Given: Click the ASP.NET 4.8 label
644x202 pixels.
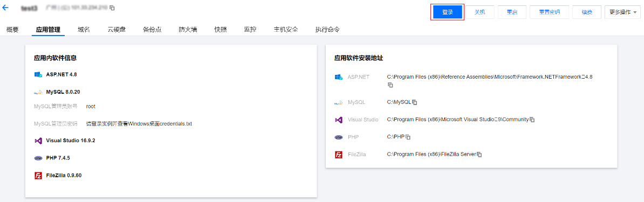Looking at the screenshot, I should pos(61,75).
